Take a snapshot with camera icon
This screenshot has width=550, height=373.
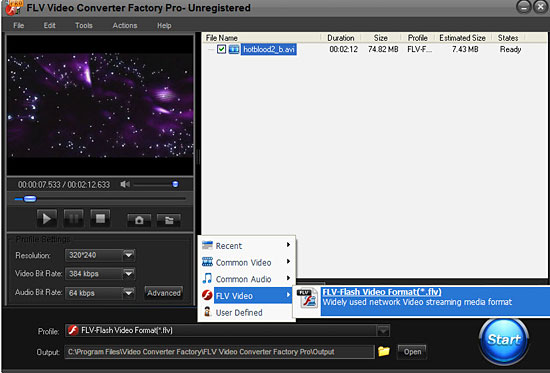(x=139, y=220)
